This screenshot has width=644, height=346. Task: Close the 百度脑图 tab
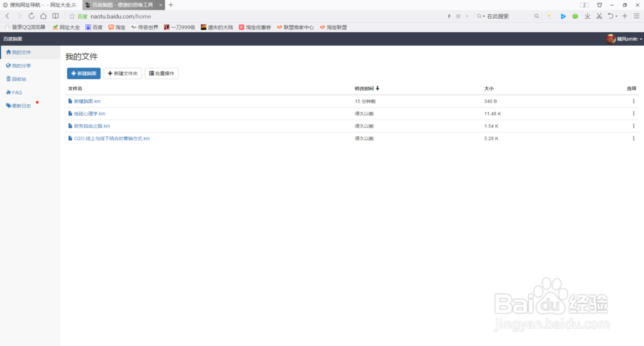coord(160,5)
